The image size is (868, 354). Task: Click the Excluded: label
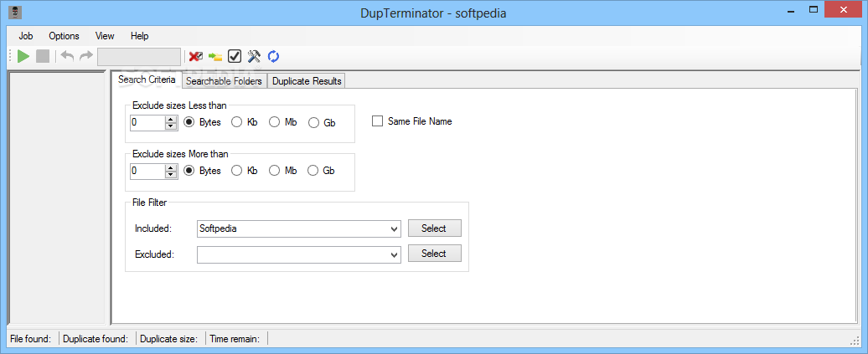point(154,254)
